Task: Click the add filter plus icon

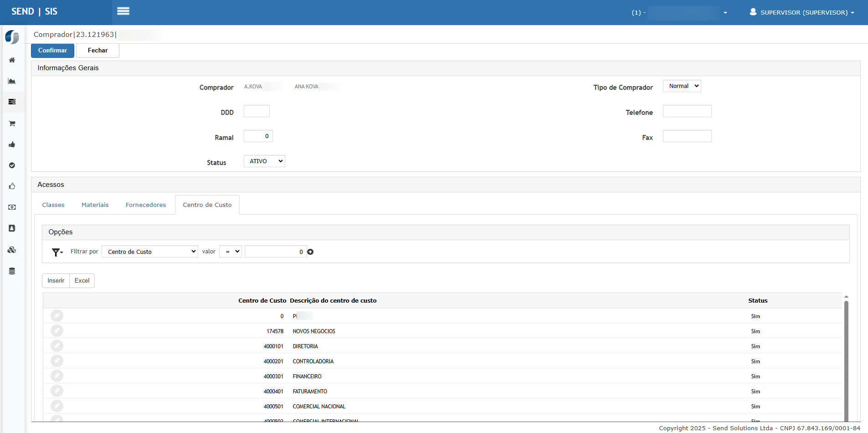Action: tap(310, 252)
